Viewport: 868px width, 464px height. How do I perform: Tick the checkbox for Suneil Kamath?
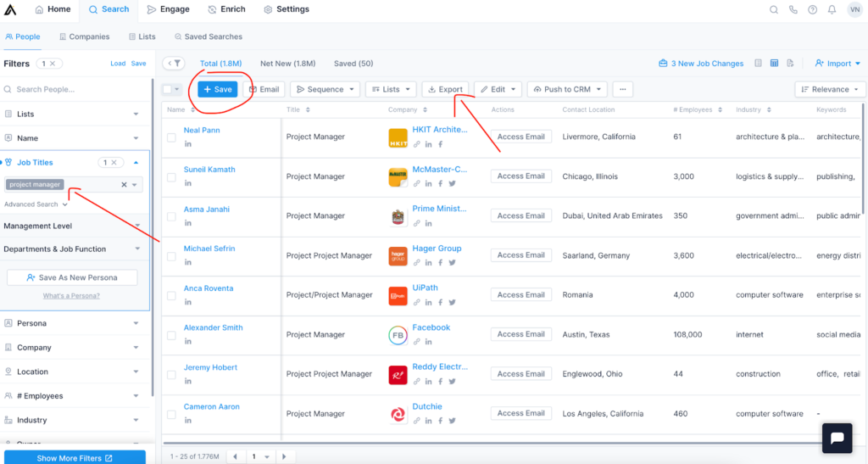click(171, 177)
